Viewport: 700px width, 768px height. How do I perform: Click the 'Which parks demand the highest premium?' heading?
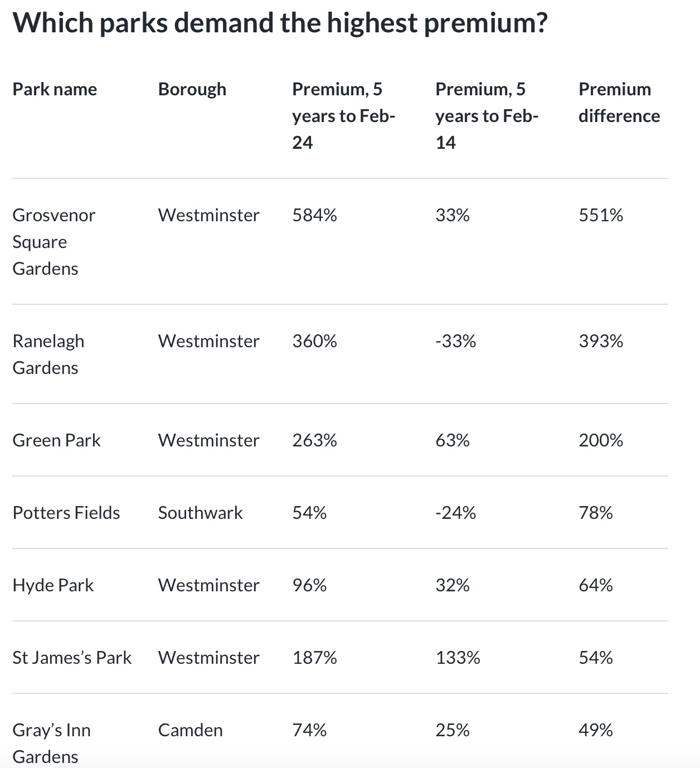[x=280, y=23]
